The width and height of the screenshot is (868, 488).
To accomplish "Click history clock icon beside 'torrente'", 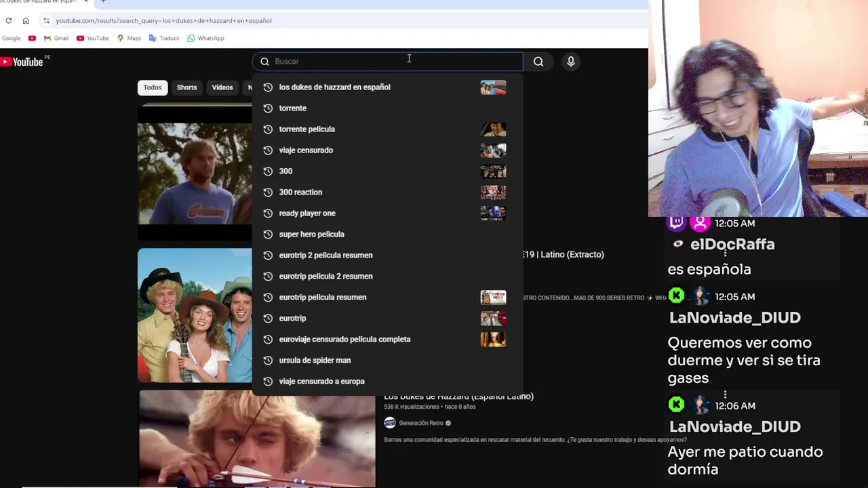I will coord(268,108).
